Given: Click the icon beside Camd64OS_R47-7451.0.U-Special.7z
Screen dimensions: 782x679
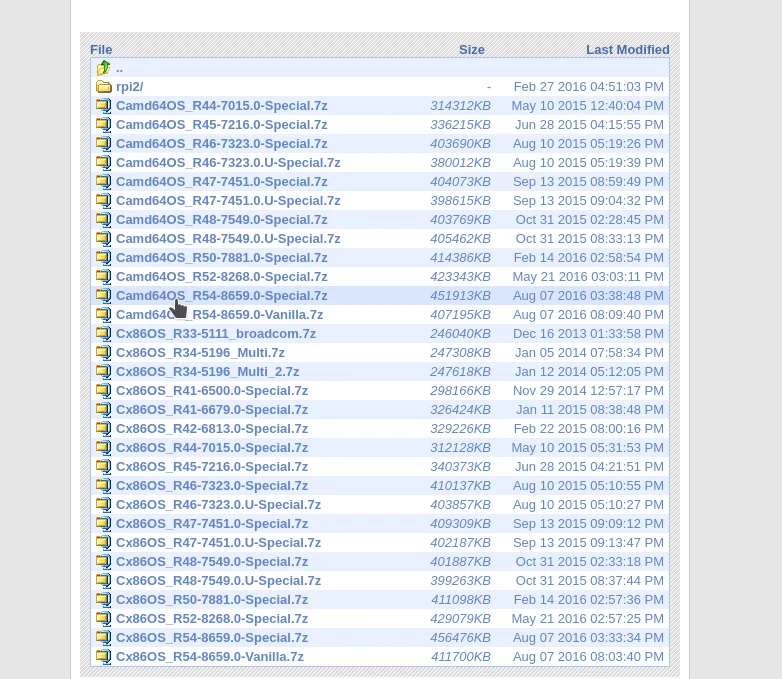Looking at the screenshot, I should click(104, 201).
